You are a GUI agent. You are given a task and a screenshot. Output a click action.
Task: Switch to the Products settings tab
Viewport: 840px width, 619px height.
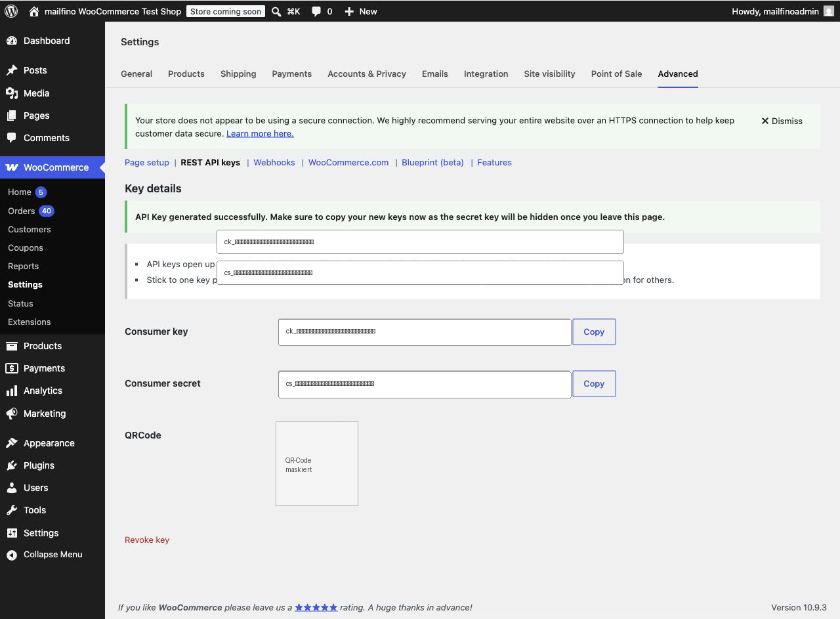coord(186,74)
